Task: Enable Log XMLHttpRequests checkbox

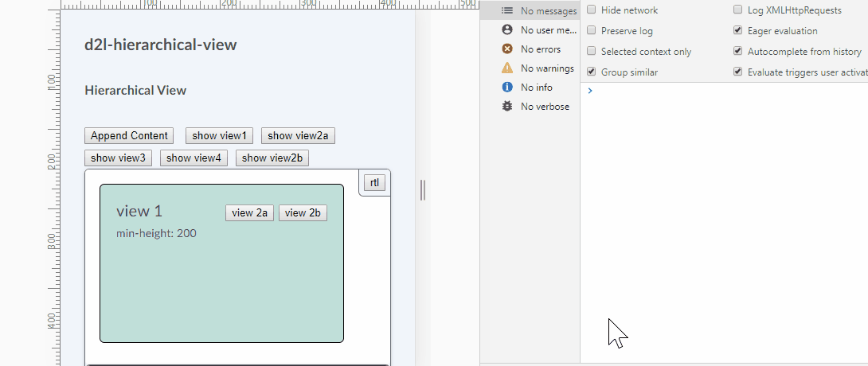Action: tap(737, 10)
